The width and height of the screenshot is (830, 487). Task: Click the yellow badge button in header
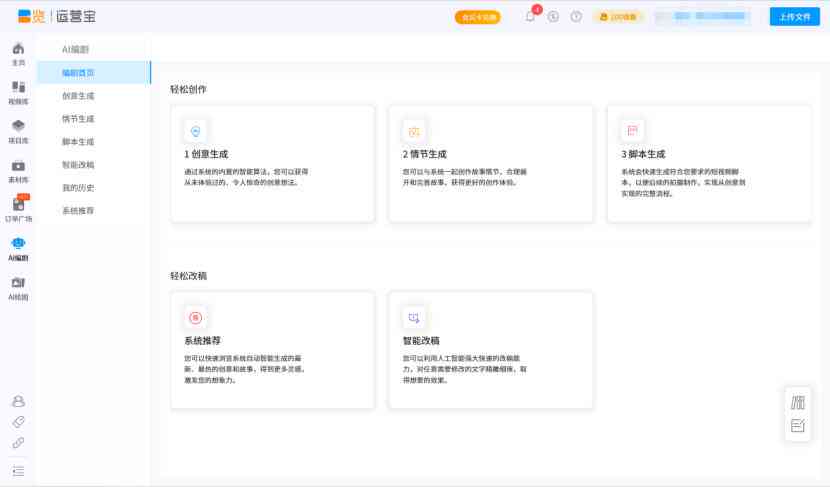click(x=618, y=17)
